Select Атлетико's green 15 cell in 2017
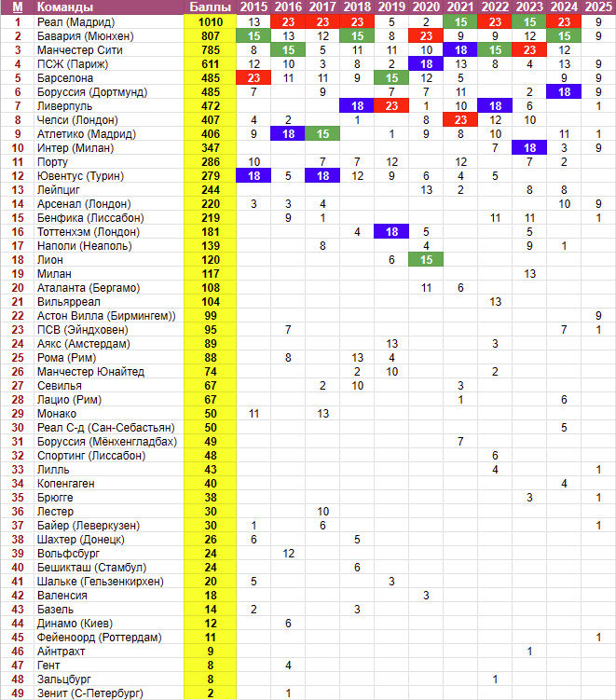Viewport: 616px width, 700px height. tap(322, 134)
